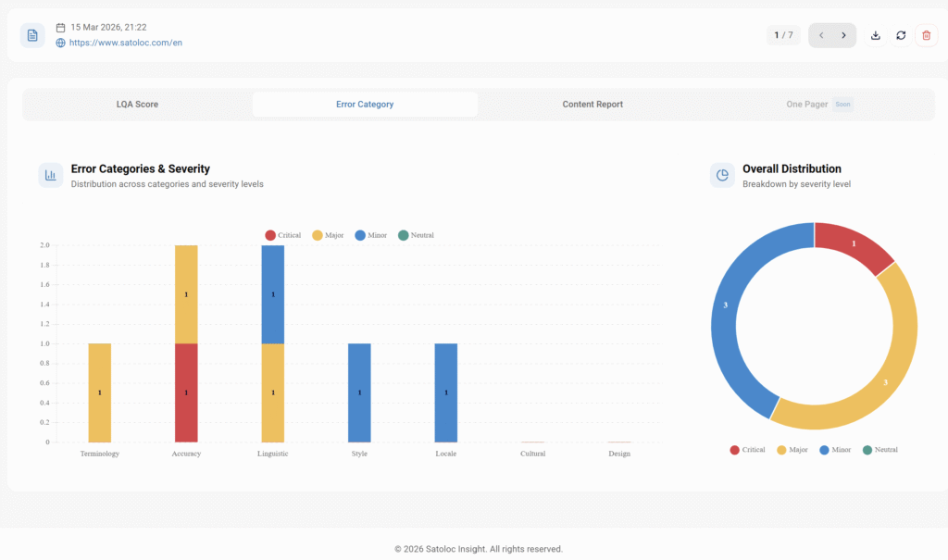Image resolution: width=948 pixels, height=560 pixels.
Task: Toggle Minor series in donut chart legend
Action: (832, 450)
